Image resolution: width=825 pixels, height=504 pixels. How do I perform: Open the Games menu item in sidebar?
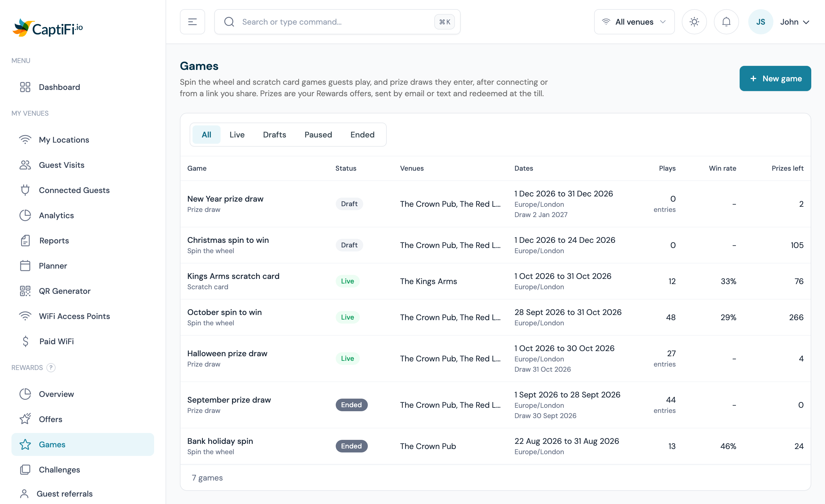pyautogui.click(x=83, y=444)
